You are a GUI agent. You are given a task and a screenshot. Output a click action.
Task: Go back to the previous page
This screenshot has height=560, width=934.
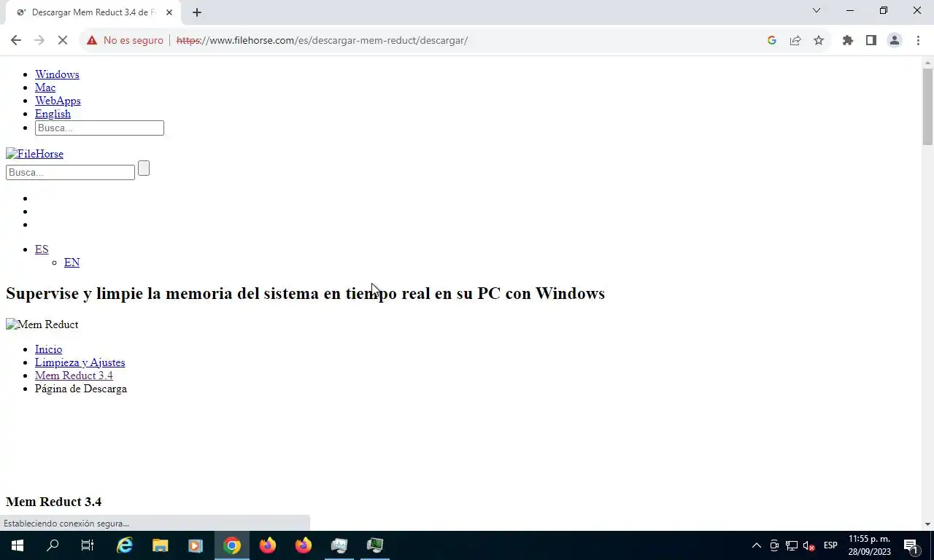click(x=16, y=40)
